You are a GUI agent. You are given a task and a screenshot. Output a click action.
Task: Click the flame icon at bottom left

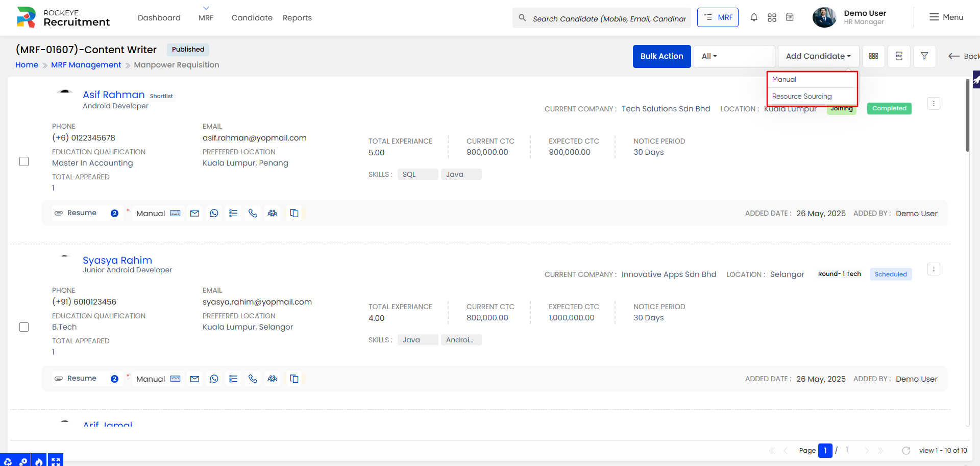[x=39, y=461]
